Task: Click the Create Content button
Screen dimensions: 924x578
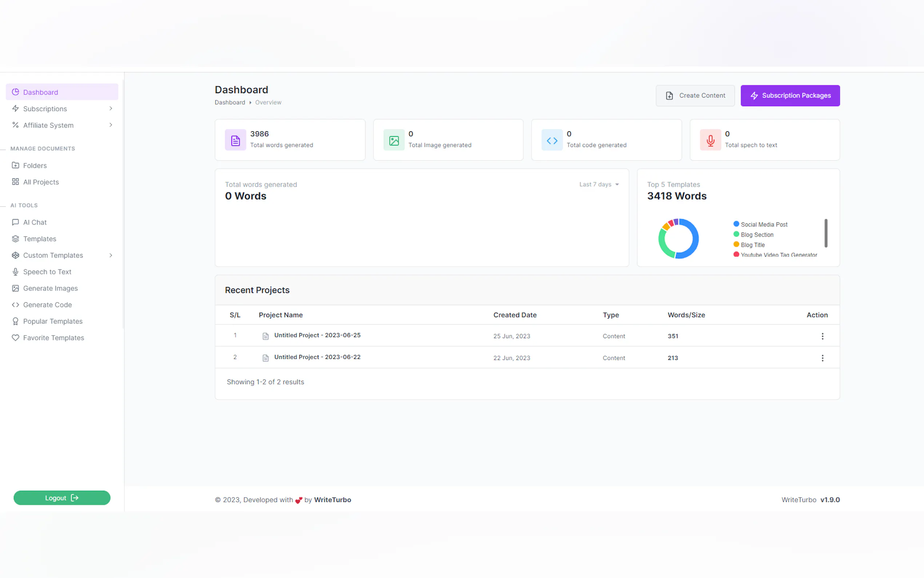Action: click(x=695, y=96)
